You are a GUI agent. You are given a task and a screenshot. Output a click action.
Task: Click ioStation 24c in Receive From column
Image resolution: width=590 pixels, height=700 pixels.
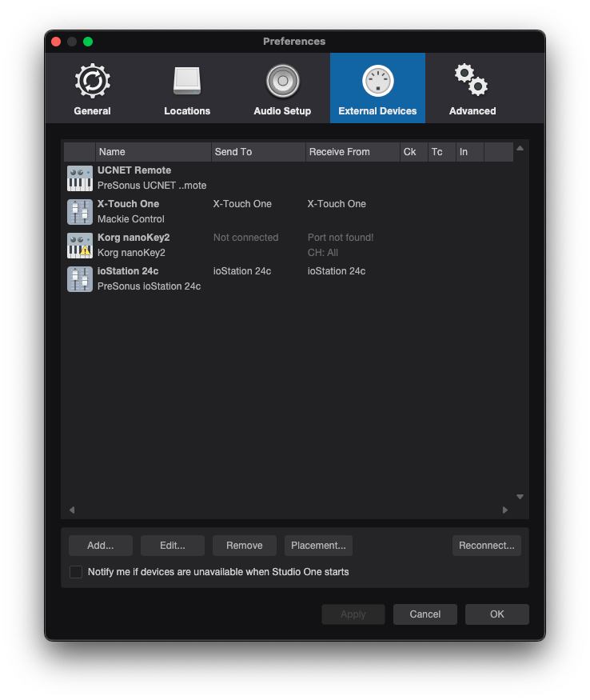click(x=337, y=271)
